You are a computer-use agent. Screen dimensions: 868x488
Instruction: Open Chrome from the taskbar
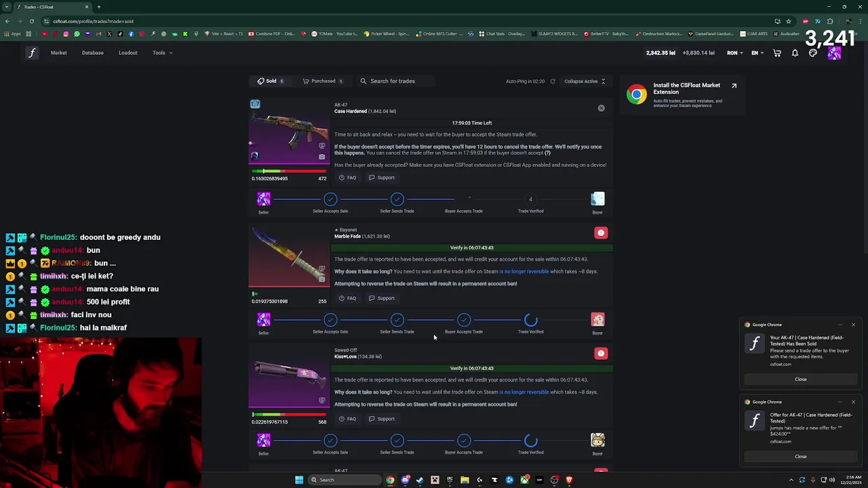tap(390, 480)
